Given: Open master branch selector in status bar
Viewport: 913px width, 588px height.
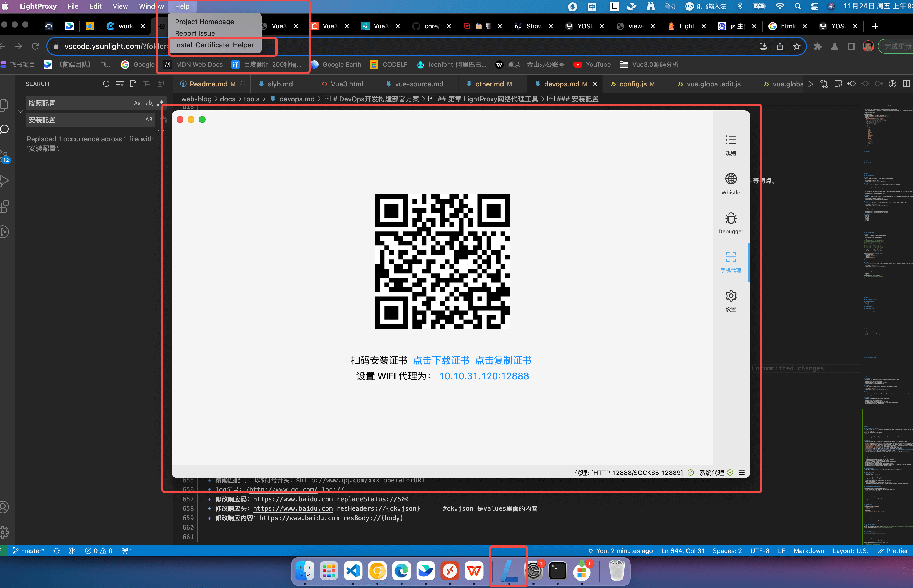Looking at the screenshot, I should pyautogui.click(x=29, y=551).
